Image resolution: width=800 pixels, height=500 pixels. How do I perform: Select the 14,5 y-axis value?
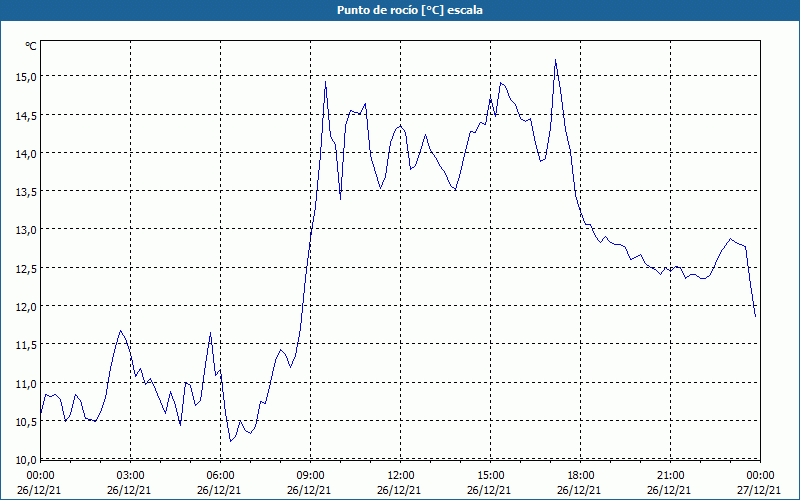coord(27,115)
